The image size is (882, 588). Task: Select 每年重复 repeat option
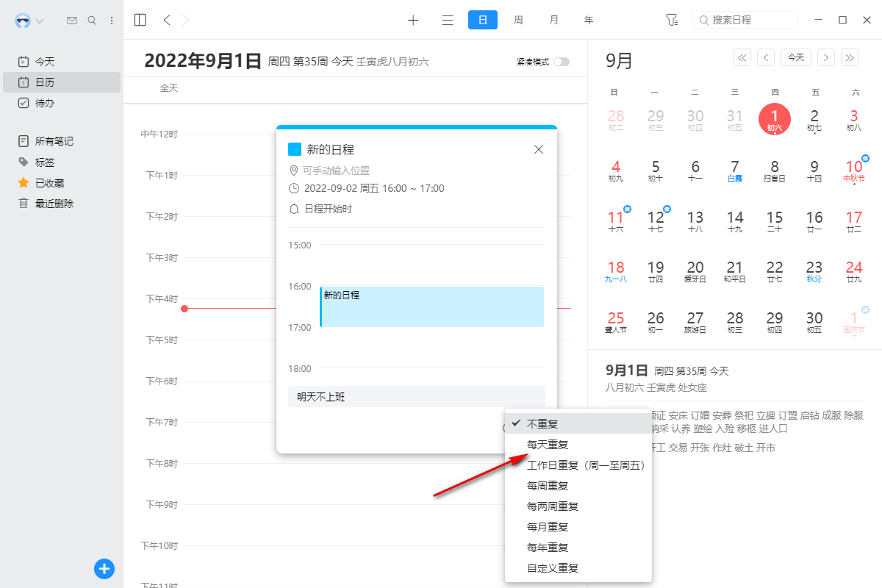tap(578, 548)
